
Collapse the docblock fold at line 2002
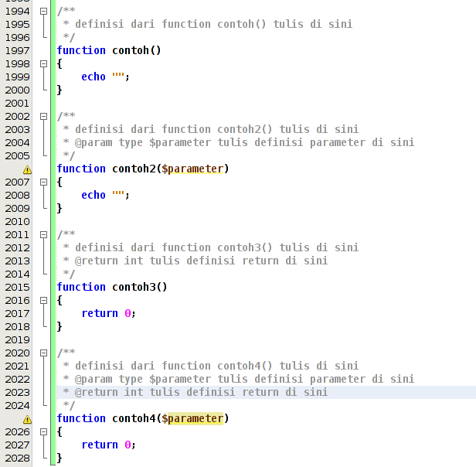pyautogui.click(x=43, y=116)
